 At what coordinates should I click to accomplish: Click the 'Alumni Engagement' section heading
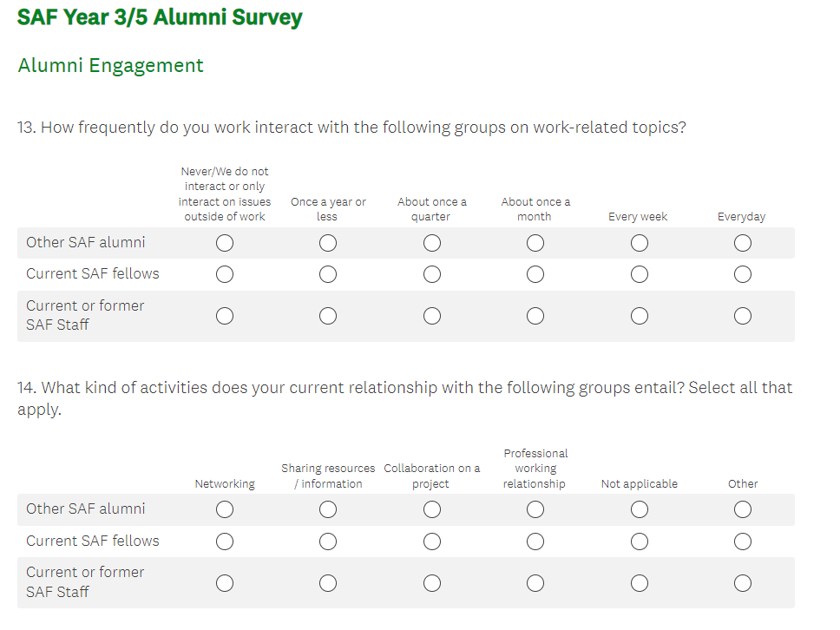[x=110, y=66]
